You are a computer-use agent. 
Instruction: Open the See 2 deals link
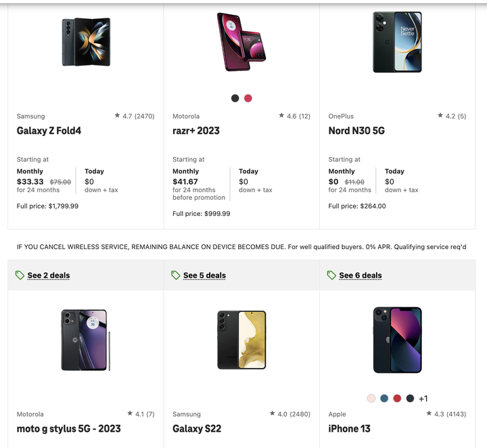point(49,275)
